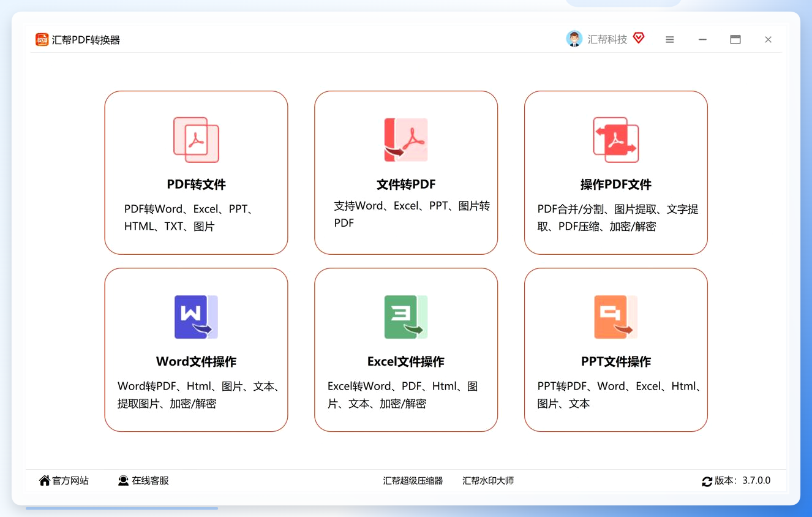Click the red VIP diamond badge
This screenshot has height=517, width=812.
coord(639,38)
